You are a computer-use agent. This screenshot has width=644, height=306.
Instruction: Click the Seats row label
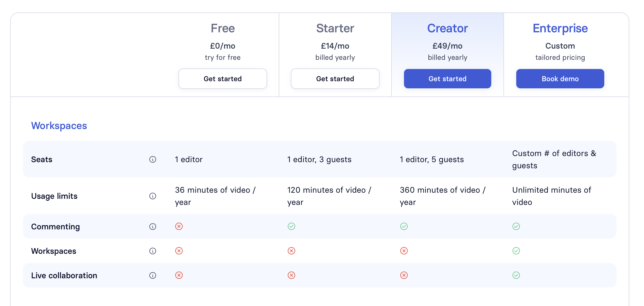42,159
